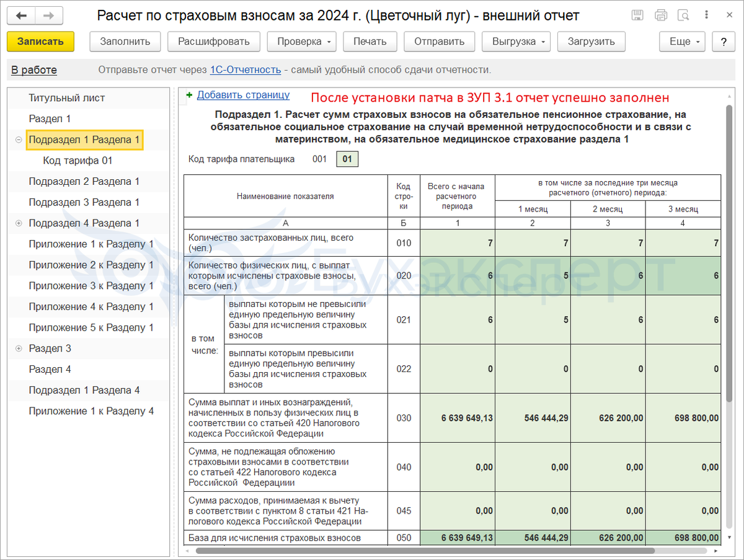Select Подраздел 2 Раздела 1 tree item
Screen dimensions: 744x560
tap(84, 182)
